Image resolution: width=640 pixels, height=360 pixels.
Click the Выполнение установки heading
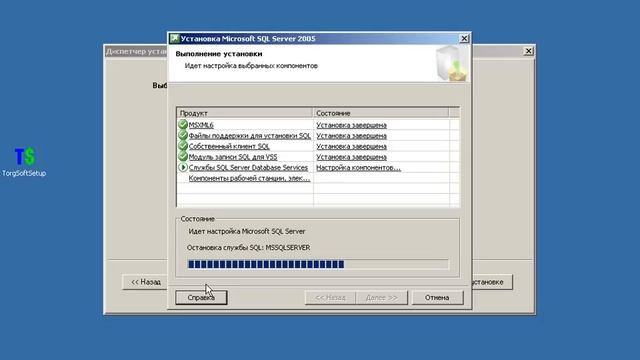click(x=219, y=54)
